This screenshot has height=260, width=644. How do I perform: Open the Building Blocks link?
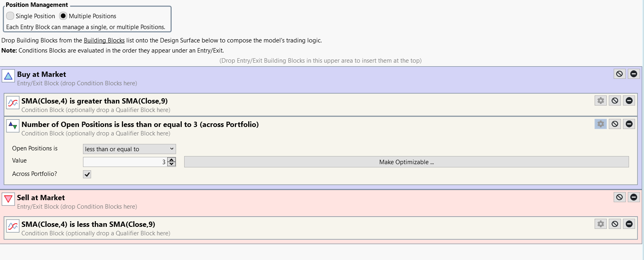(104, 40)
